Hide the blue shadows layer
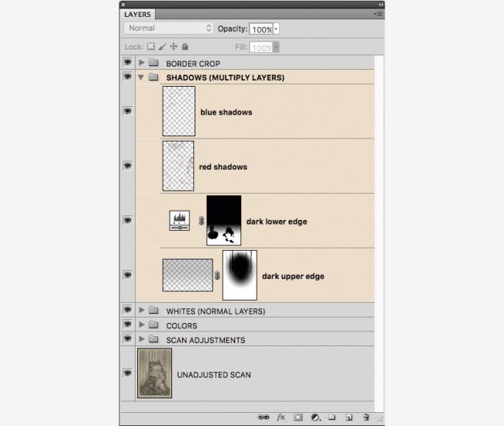Viewport: 504px width, 426px height. [x=127, y=112]
